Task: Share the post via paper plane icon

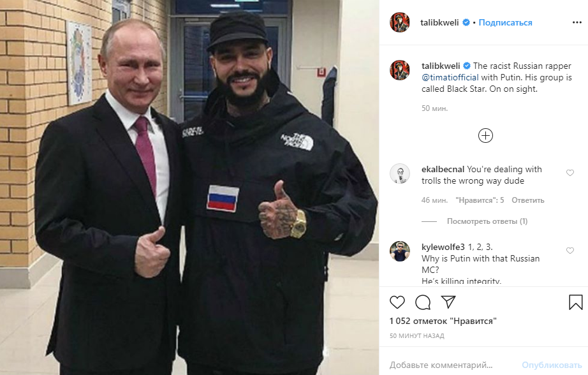Action: pyautogui.click(x=448, y=302)
